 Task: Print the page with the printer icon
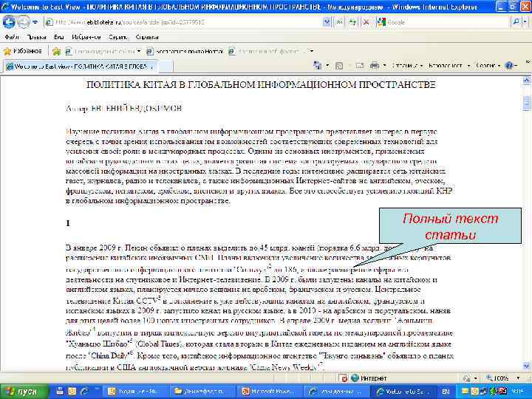pyautogui.click(x=375, y=66)
